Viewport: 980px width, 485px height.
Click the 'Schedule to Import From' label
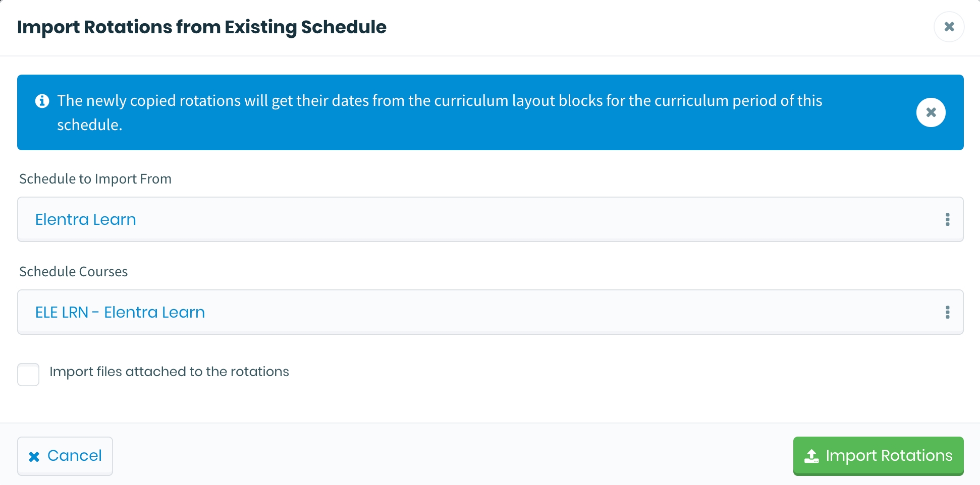[95, 179]
